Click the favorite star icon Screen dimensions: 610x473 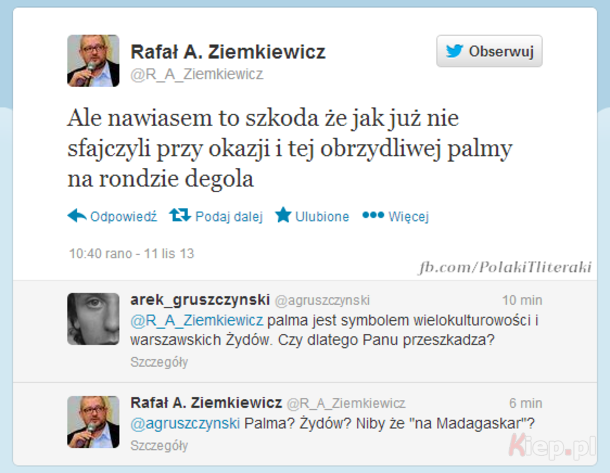(x=283, y=215)
